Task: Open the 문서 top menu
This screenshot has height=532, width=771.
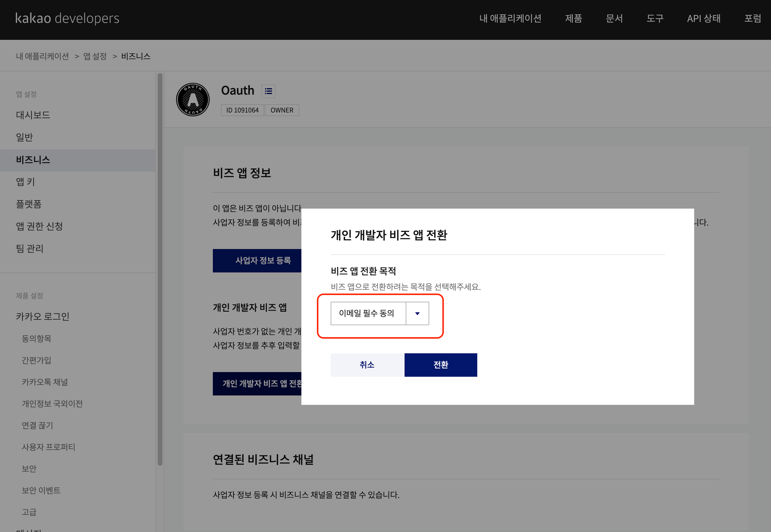Action: [x=614, y=18]
